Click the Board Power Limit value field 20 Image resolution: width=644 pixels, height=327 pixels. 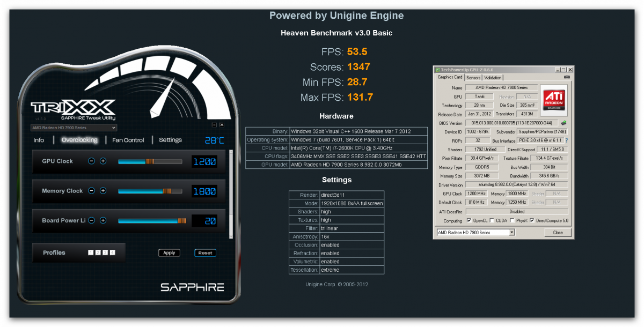204,220
